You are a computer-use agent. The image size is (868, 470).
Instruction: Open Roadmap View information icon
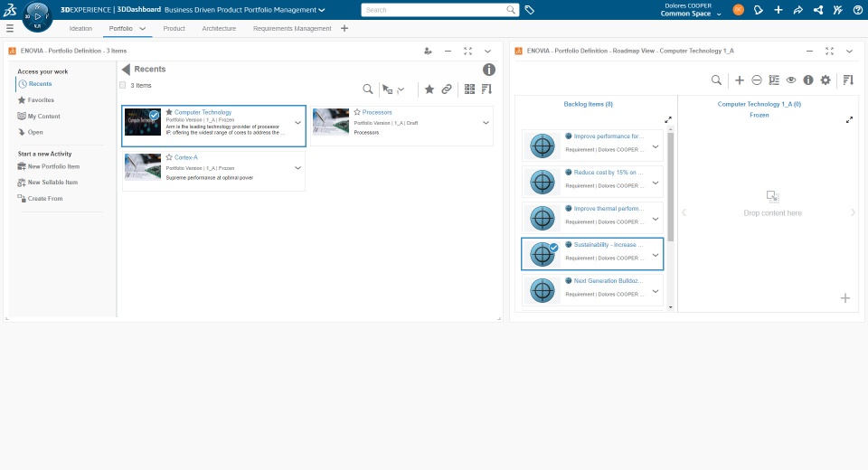tap(808, 80)
